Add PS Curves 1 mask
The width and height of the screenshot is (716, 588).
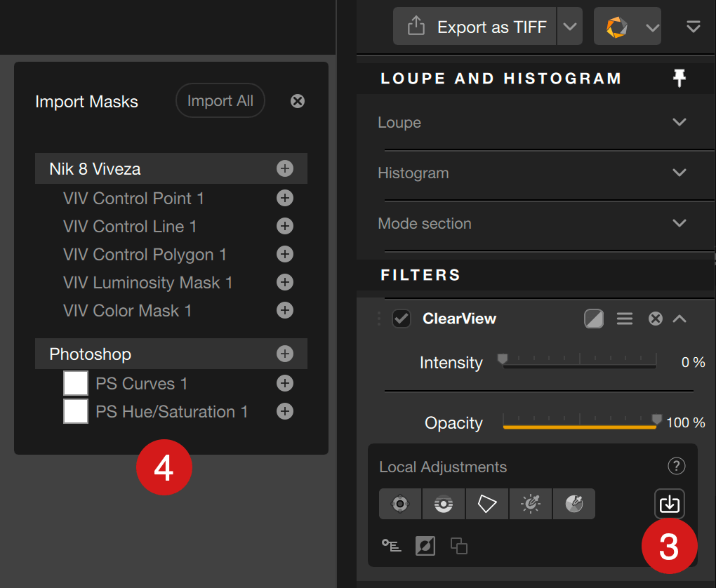point(285,384)
